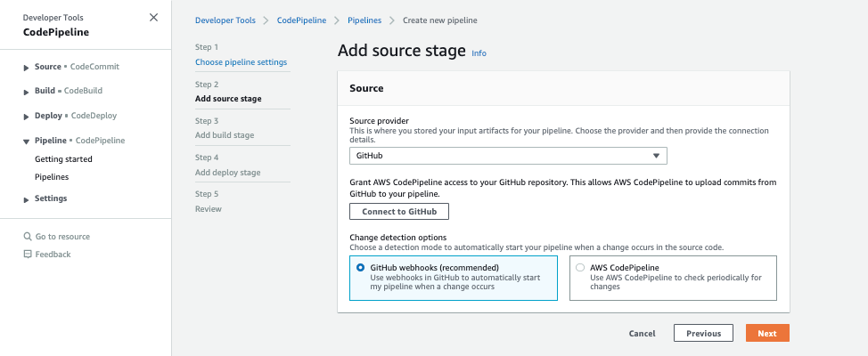Close the Developer Tools sidebar panel

(x=154, y=18)
